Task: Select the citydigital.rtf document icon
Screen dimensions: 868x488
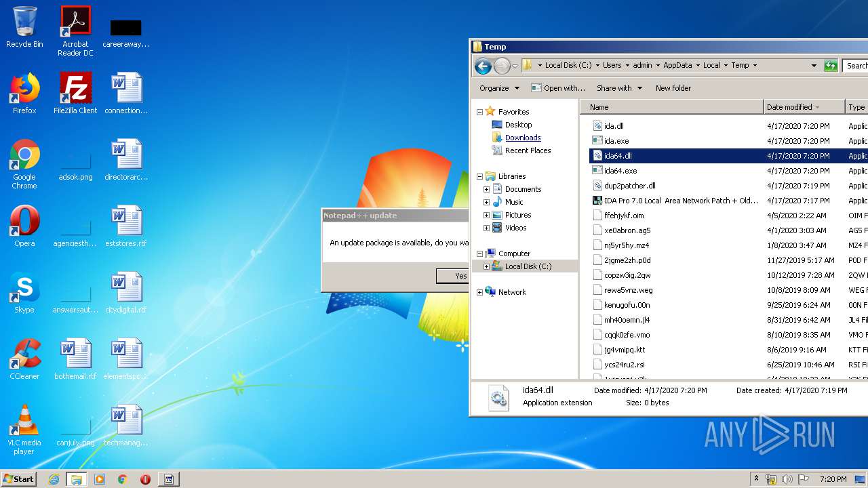Action: [x=126, y=293]
